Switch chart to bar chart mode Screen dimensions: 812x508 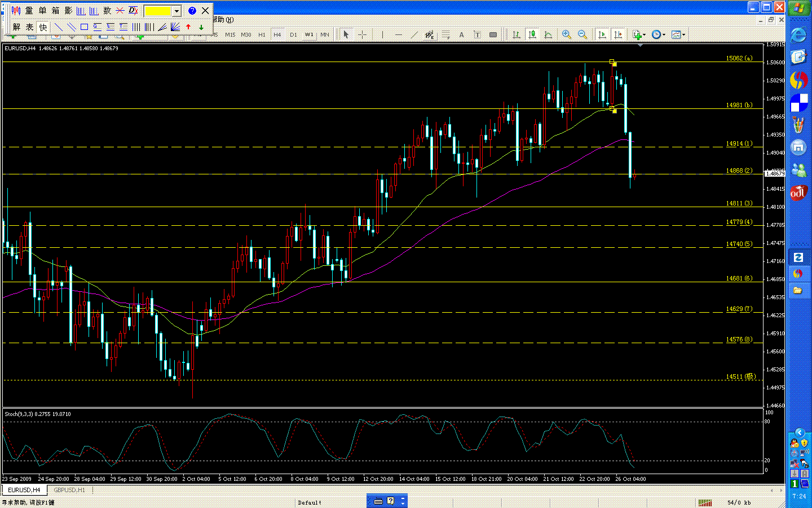click(x=516, y=34)
